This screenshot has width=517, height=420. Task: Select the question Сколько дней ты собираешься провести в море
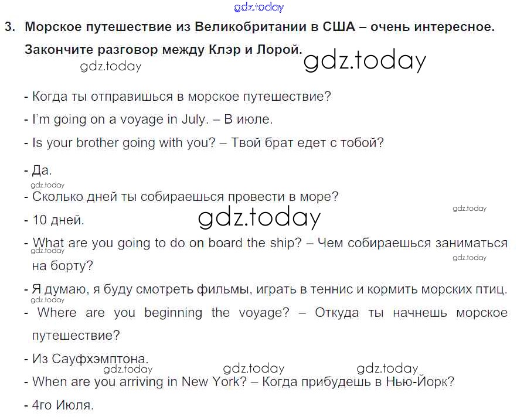pyautogui.click(x=185, y=197)
